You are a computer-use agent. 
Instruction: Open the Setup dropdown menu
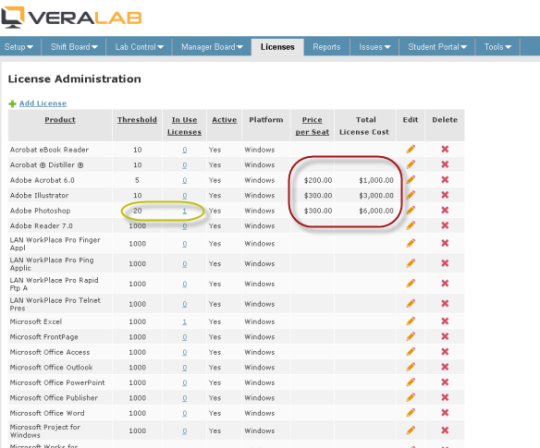19,47
